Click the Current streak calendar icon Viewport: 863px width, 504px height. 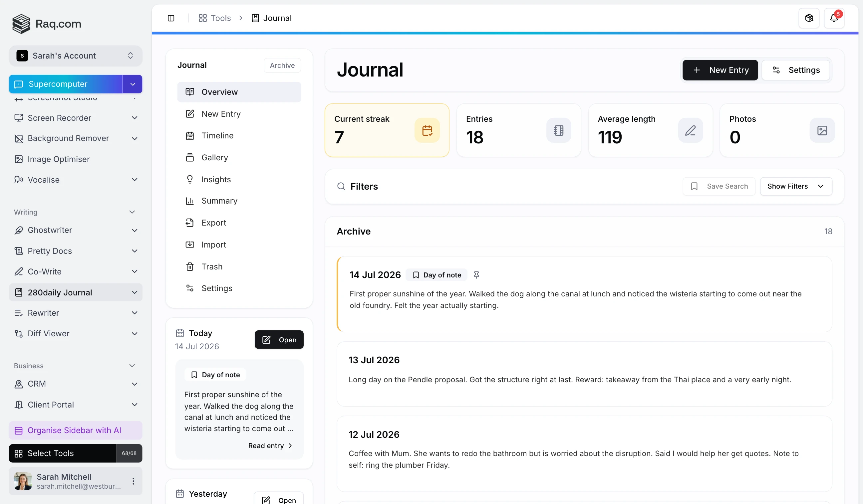coord(427,130)
